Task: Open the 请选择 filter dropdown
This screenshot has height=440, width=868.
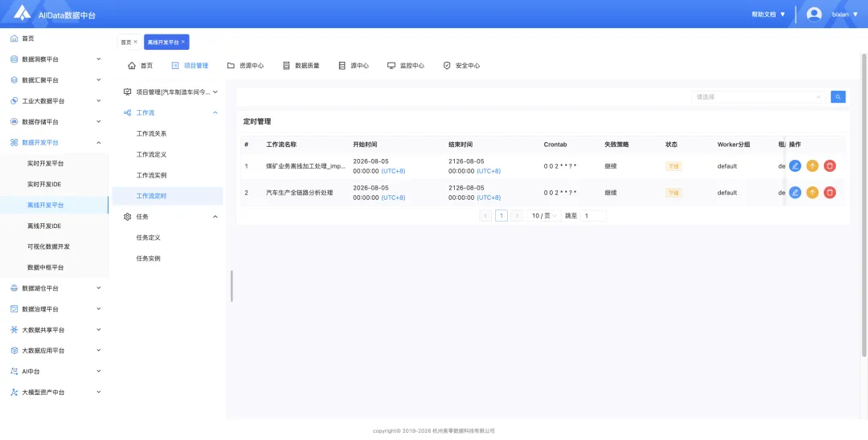Action: (x=759, y=96)
